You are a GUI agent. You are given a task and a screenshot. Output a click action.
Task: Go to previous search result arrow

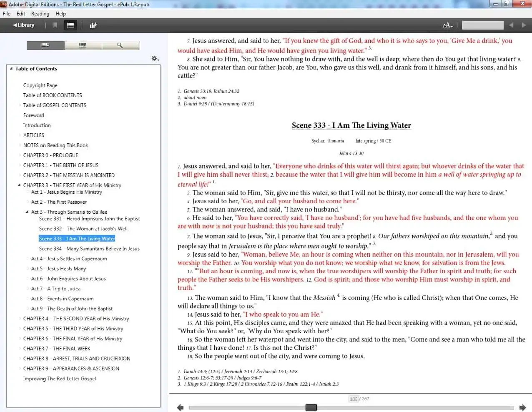(x=511, y=25)
